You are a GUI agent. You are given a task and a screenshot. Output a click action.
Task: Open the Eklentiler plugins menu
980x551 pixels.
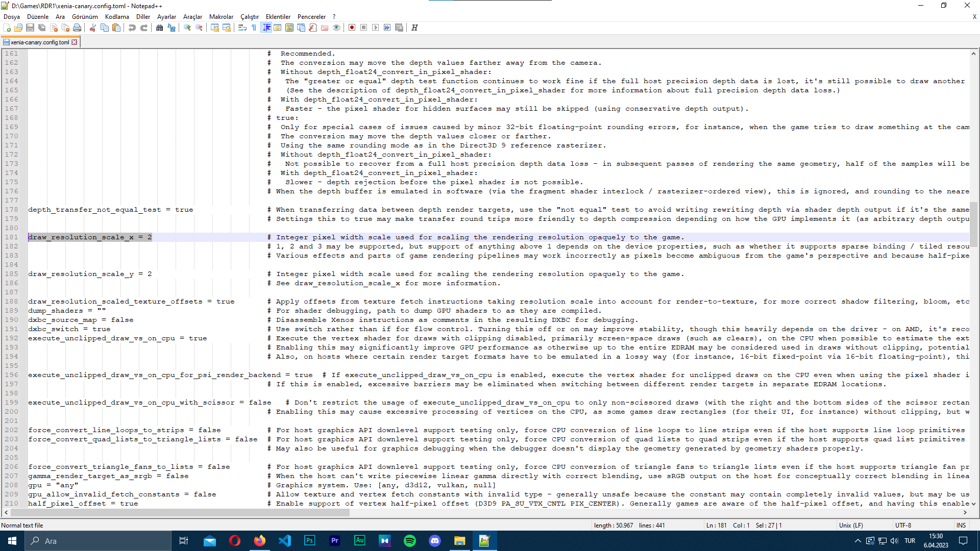tap(278, 17)
